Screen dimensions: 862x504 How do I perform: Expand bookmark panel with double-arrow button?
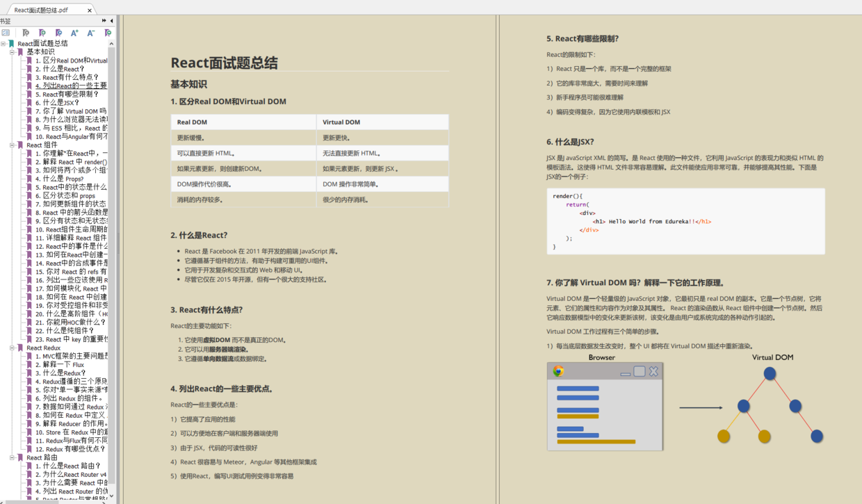click(104, 21)
